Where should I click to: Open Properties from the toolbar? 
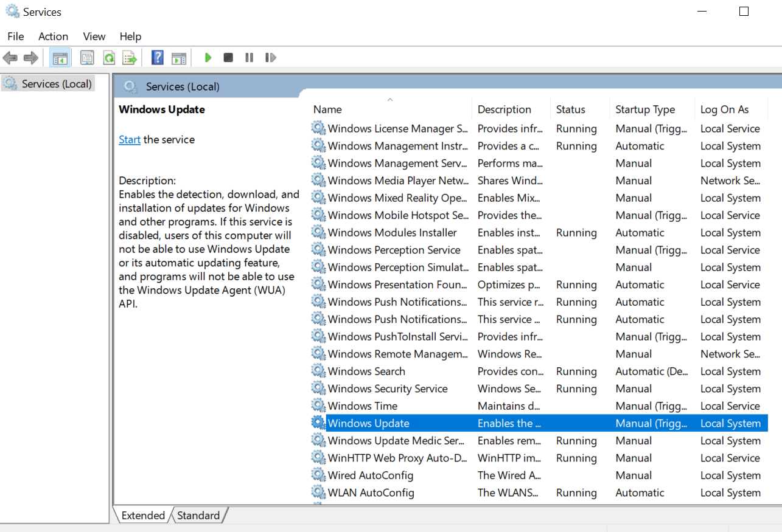pos(87,58)
